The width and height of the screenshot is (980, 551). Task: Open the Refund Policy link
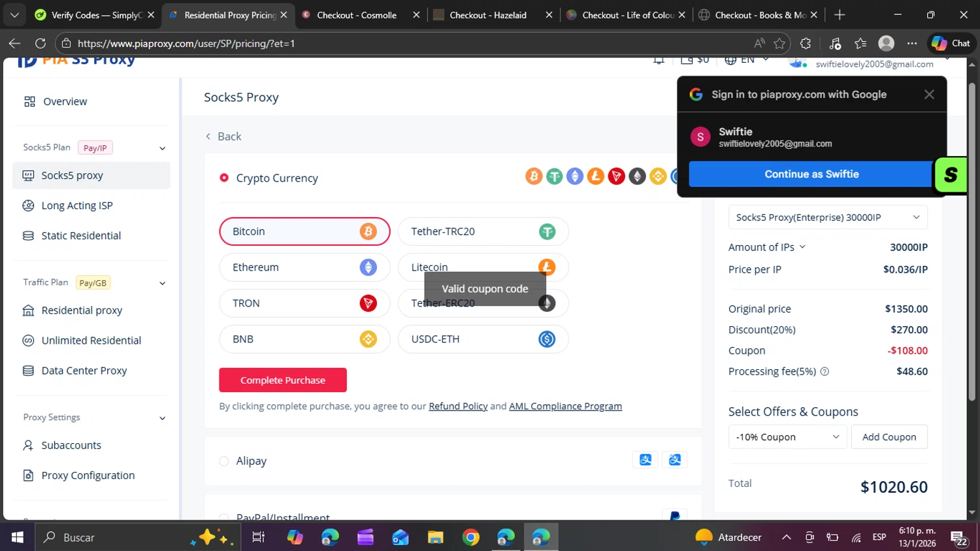(x=458, y=406)
